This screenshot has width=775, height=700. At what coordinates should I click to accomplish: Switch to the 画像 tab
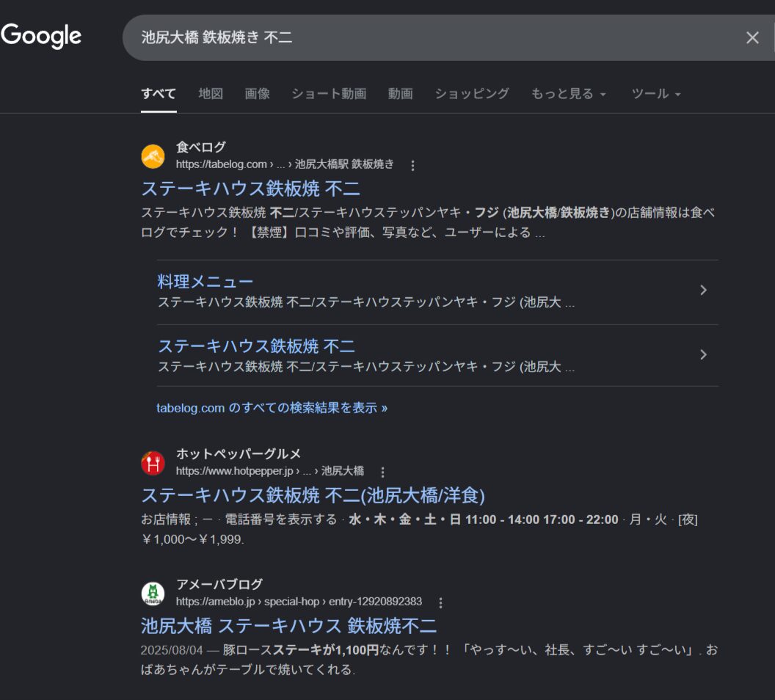(x=257, y=93)
